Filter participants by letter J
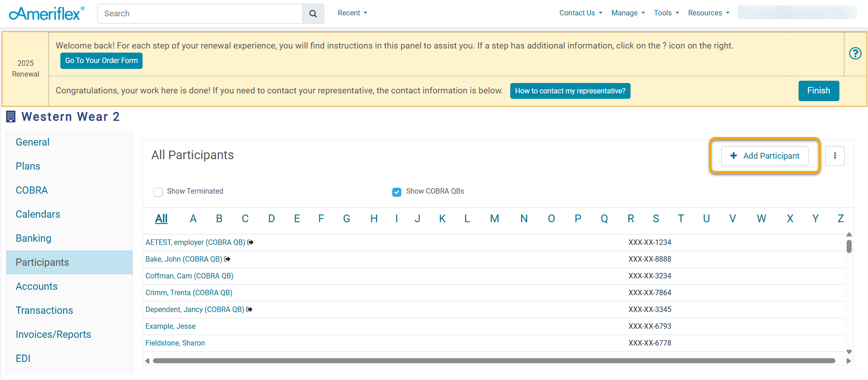 pos(417,219)
